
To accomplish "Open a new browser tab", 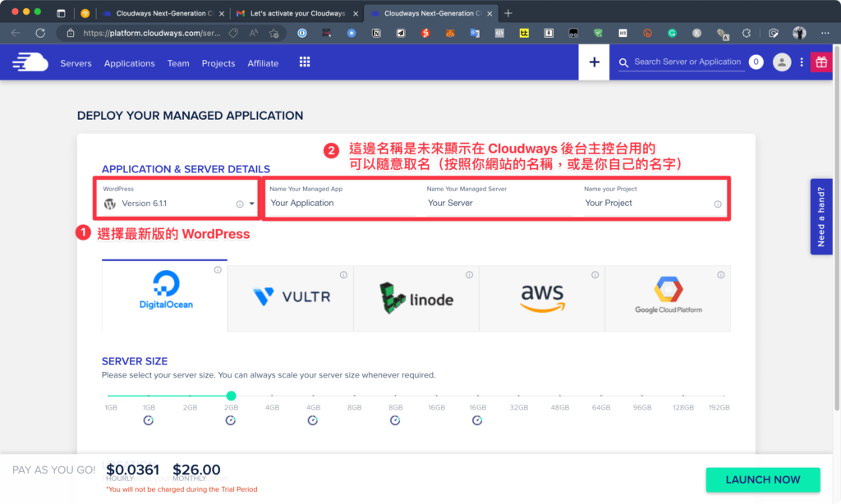I will tap(508, 13).
